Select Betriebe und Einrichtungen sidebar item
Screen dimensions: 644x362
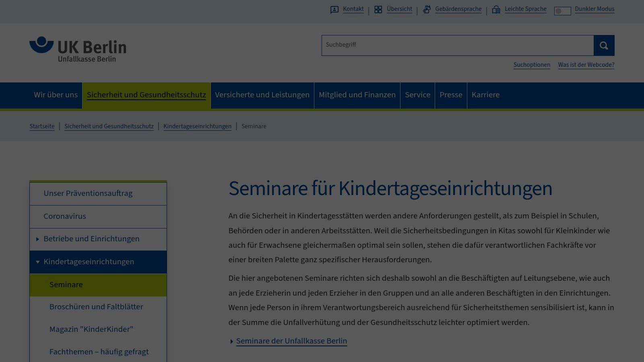click(98, 239)
